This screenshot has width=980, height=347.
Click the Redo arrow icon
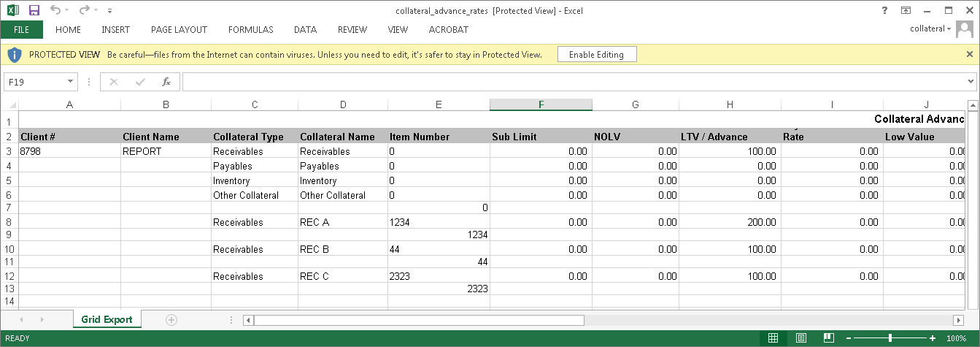click(84, 11)
